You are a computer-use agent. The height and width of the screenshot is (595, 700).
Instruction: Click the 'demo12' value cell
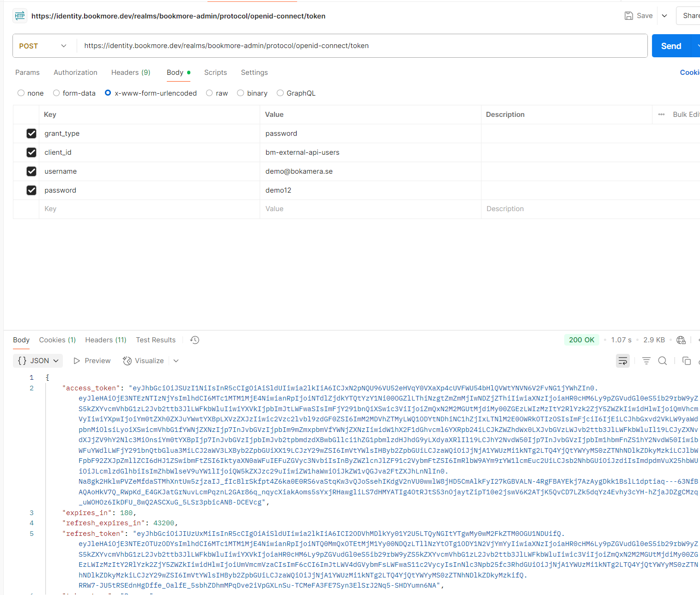370,190
